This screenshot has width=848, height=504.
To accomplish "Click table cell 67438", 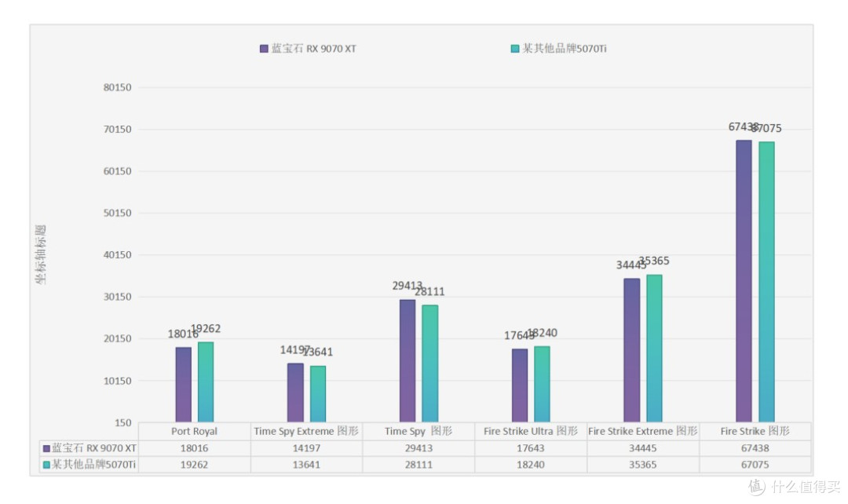I will click(x=755, y=448).
